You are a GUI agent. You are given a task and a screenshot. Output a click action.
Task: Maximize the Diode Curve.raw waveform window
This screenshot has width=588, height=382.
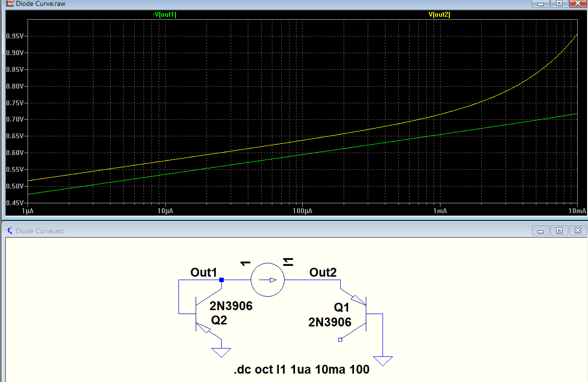click(x=559, y=4)
